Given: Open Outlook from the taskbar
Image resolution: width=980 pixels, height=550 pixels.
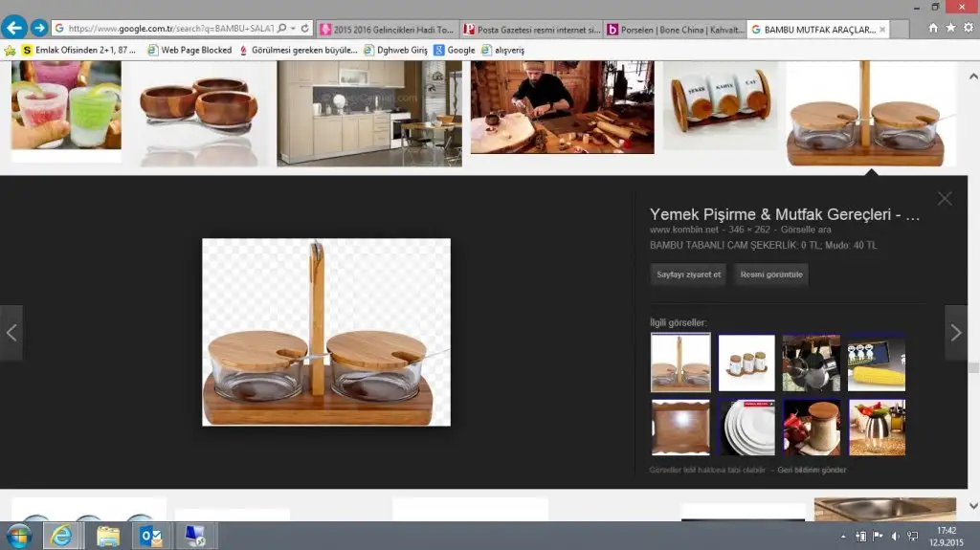Looking at the screenshot, I should tap(151, 535).
